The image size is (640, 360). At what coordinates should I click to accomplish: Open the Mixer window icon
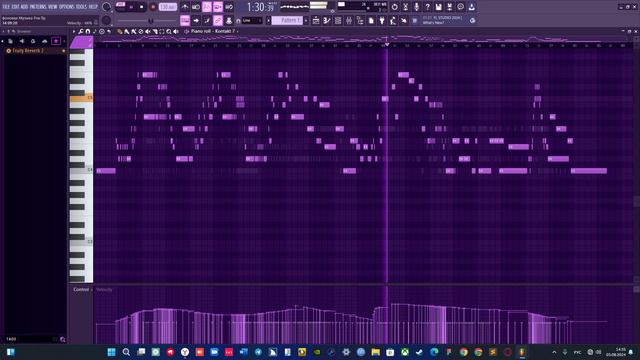pos(349,20)
